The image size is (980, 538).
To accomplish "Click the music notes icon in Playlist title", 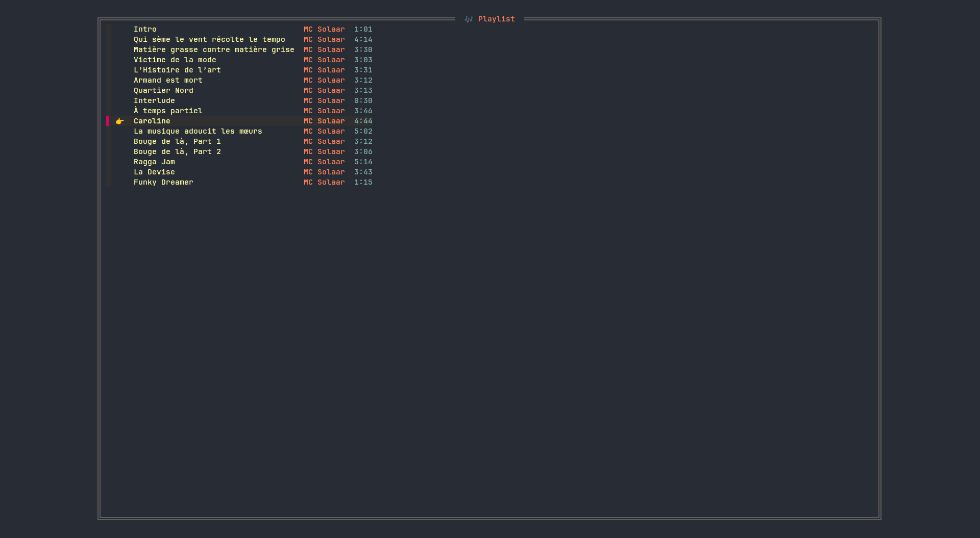I will [x=469, y=19].
